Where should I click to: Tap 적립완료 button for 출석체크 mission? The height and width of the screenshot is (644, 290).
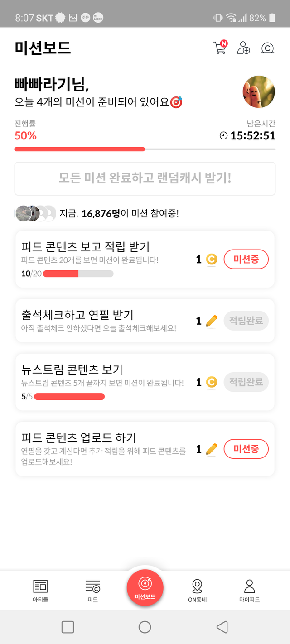[246, 321]
